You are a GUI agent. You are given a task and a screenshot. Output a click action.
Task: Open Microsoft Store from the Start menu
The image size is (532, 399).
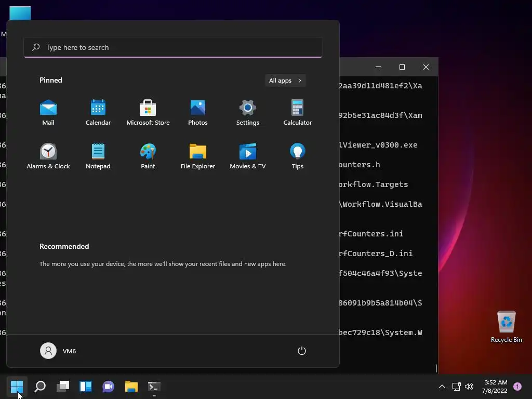click(148, 113)
